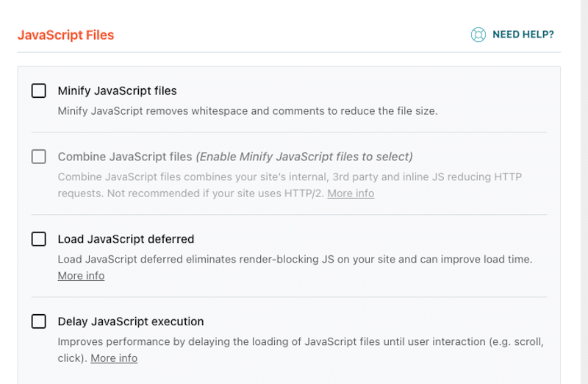Screen dimensions: 588x384
Task: Check the Delay JavaScript execution checkbox
Action: pos(39,321)
